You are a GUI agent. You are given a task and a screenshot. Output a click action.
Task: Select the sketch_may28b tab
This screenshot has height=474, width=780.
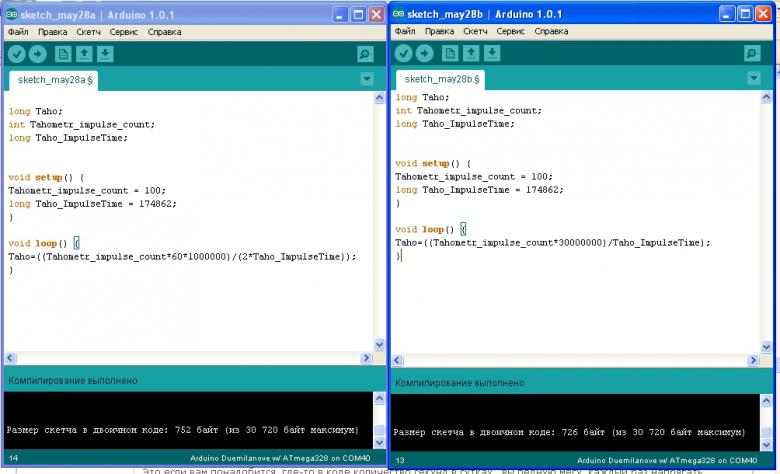tap(441, 79)
